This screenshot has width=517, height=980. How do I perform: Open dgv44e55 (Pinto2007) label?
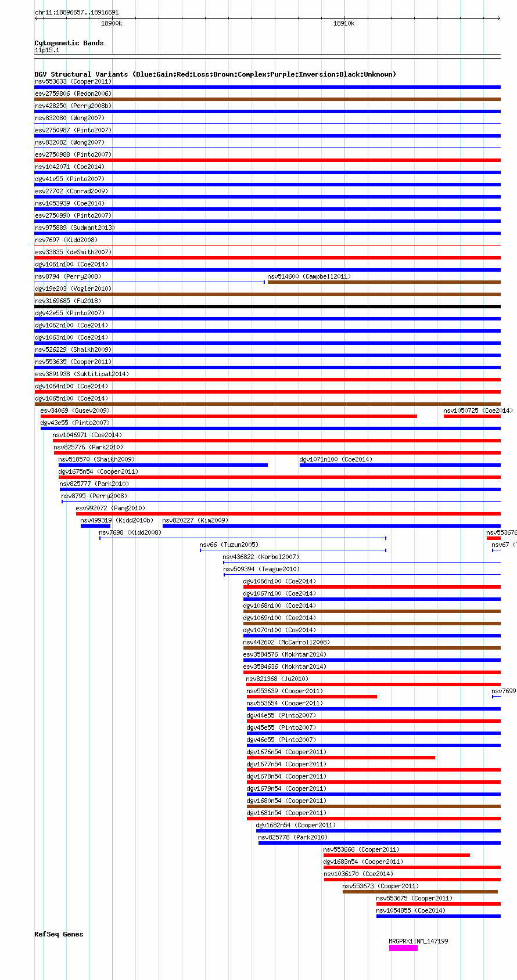pyautogui.click(x=281, y=715)
